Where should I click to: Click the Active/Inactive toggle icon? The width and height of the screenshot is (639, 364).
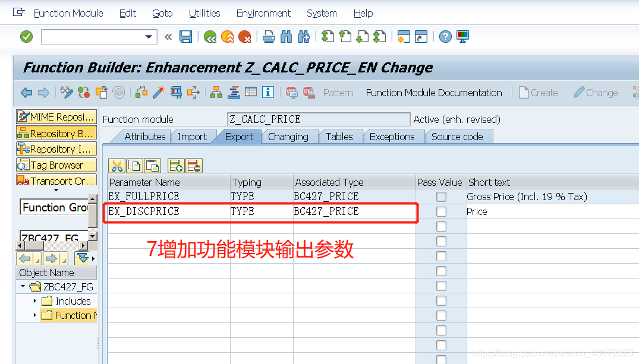(x=84, y=93)
